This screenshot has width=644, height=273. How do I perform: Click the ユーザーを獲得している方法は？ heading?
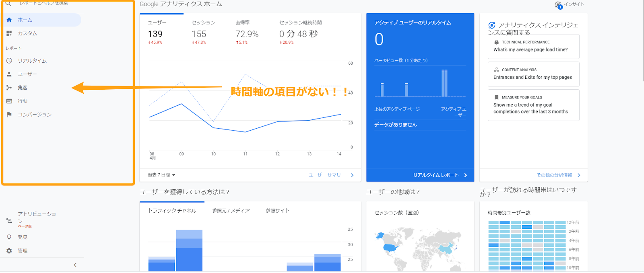pyautogui.click(x=184, y=192)
